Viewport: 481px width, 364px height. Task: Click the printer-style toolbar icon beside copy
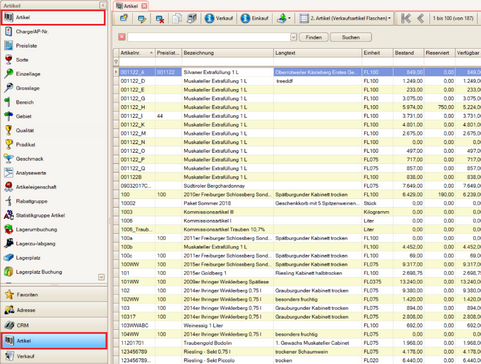click(192, 18)
